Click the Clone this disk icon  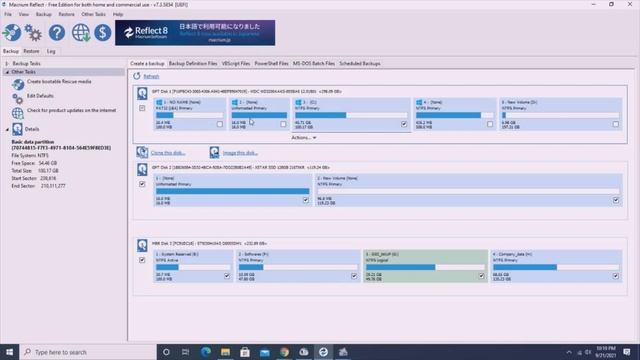[x=142, y=152]
